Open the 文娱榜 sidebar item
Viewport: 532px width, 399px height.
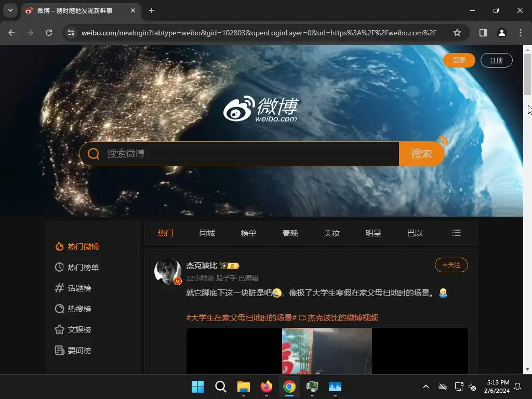(x=73, y=329)
